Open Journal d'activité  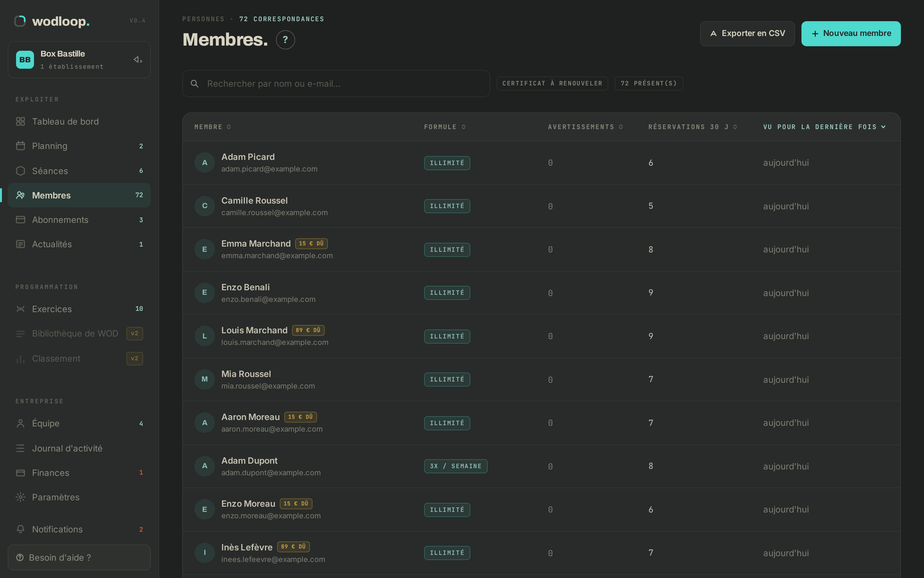coord(79,448)
